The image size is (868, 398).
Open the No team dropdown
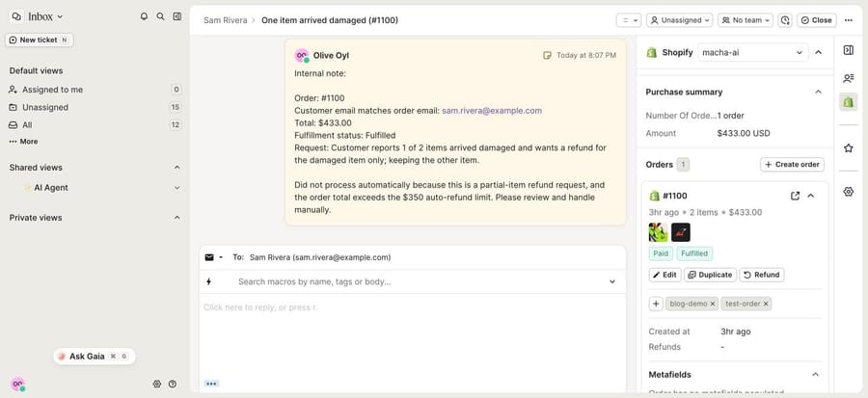(746, 20)
